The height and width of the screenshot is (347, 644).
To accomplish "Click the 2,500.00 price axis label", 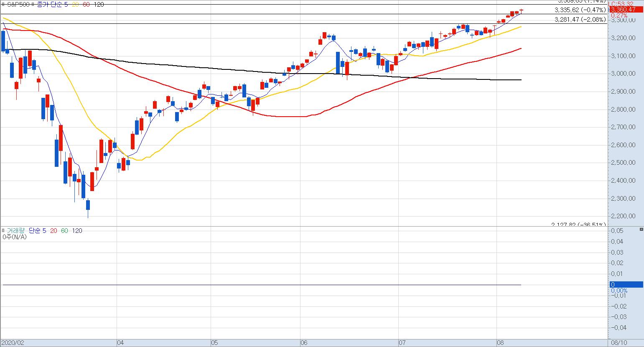I will pyautogui.click(x=624, y=163).
